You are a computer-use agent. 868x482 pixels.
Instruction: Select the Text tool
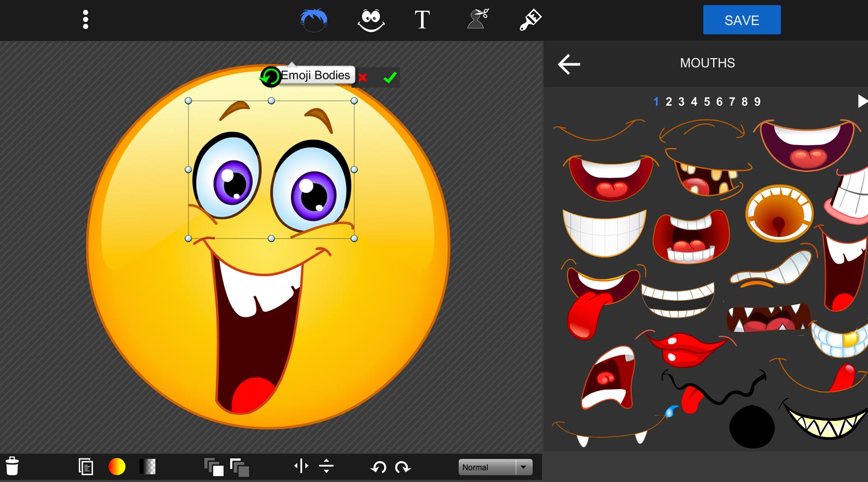coord(422,19)
